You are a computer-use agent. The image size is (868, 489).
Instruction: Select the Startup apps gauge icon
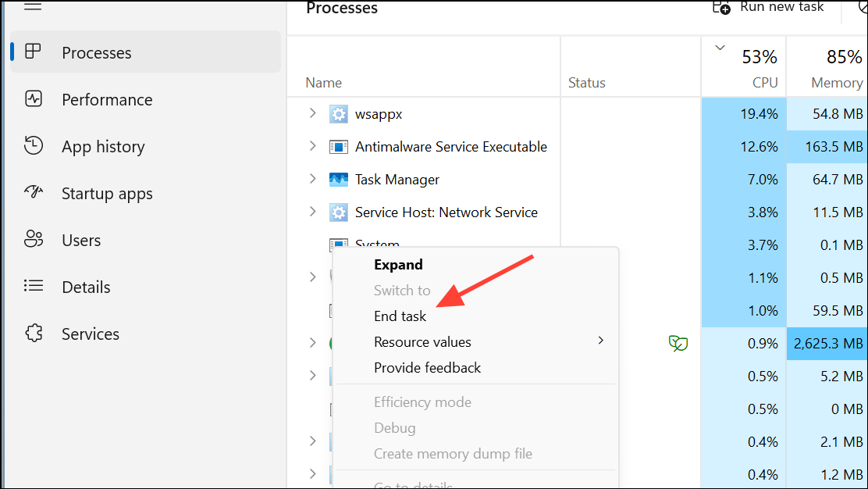click(x=33, y=193)
